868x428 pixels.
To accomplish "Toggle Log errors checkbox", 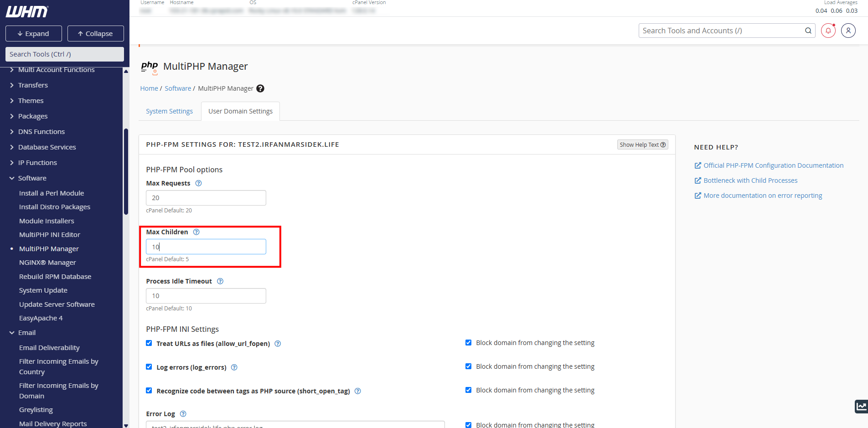I will 149,367.
